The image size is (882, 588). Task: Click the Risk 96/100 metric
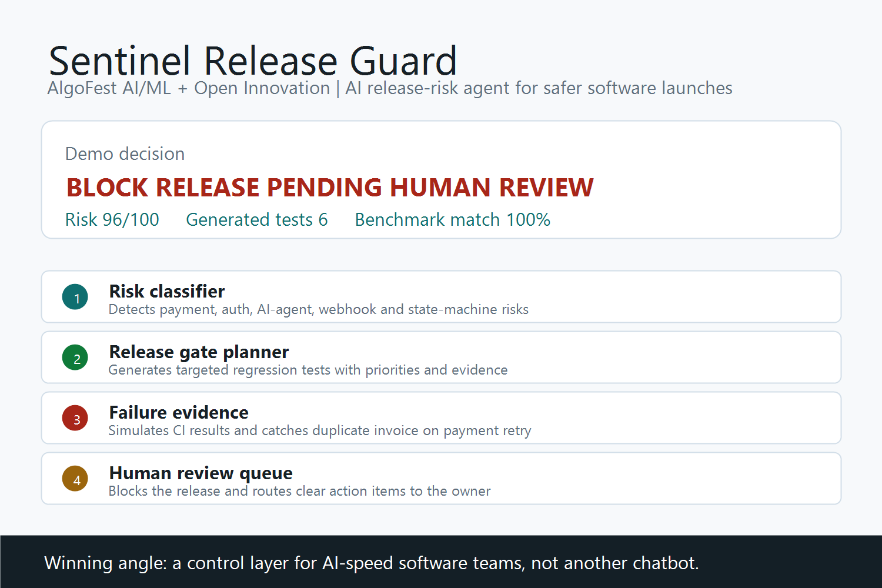(112, 219)
